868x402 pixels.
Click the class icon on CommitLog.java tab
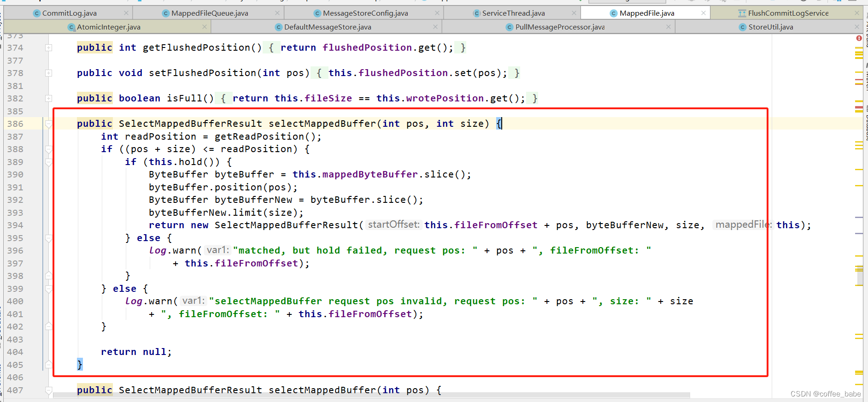pyautogui.click(x=37, y=13)
